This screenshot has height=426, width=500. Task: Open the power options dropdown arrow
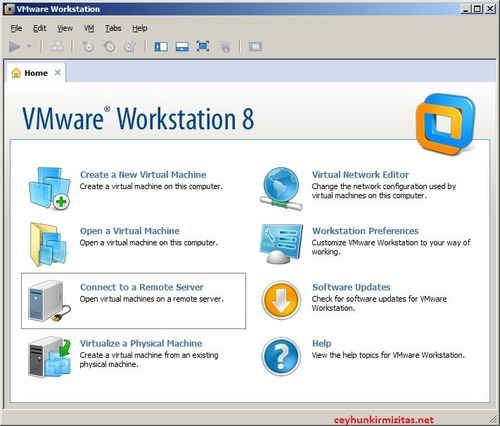[29, 46]
